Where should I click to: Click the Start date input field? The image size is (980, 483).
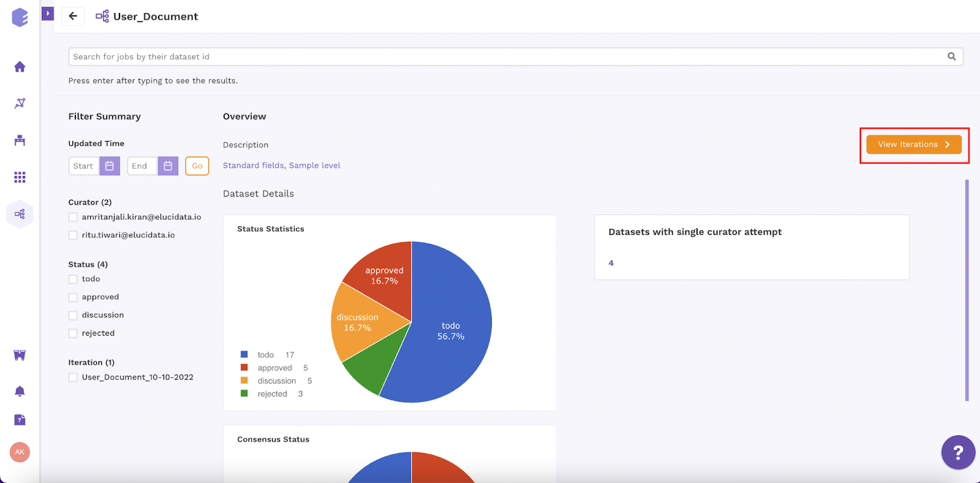(x=84, y=165)
